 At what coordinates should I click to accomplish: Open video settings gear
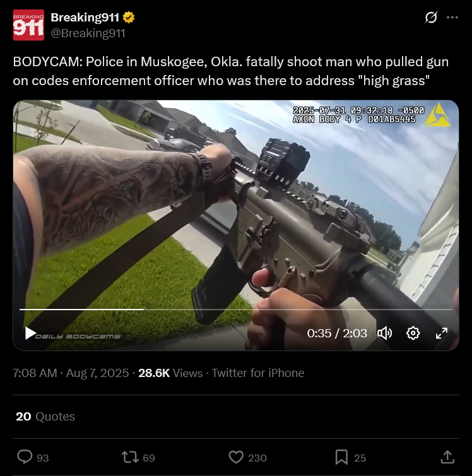(413, 333)
